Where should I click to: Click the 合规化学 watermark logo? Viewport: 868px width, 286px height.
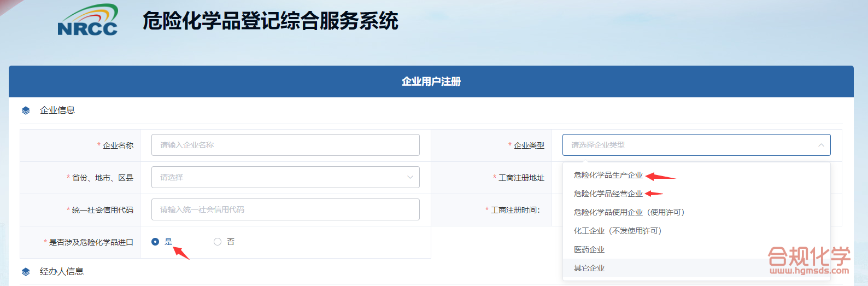click(808, 260)
